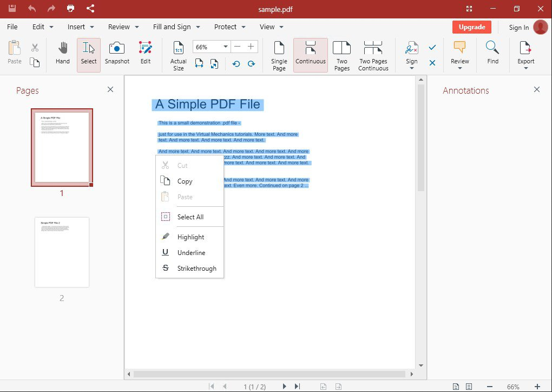The image size is (552, 392).
Task: Open the Fill and Sign menu
Action: pos(176,27)
